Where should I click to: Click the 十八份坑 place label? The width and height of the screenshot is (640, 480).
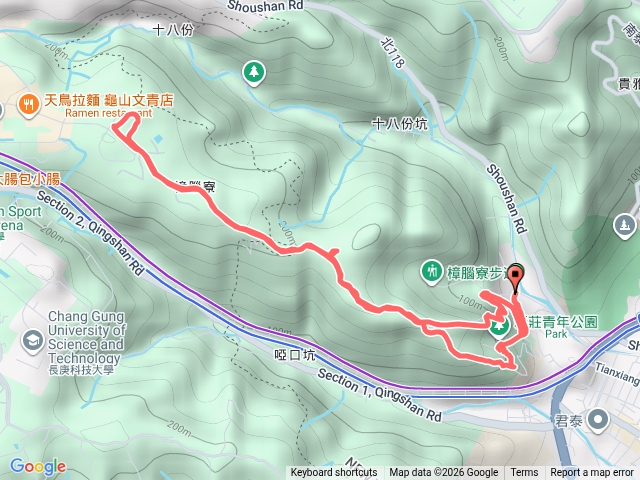tap(400, 124)
